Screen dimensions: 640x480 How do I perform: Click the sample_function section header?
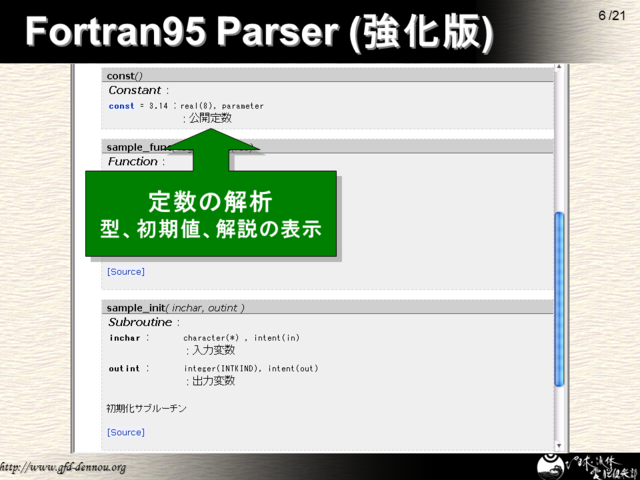[135, 147]
